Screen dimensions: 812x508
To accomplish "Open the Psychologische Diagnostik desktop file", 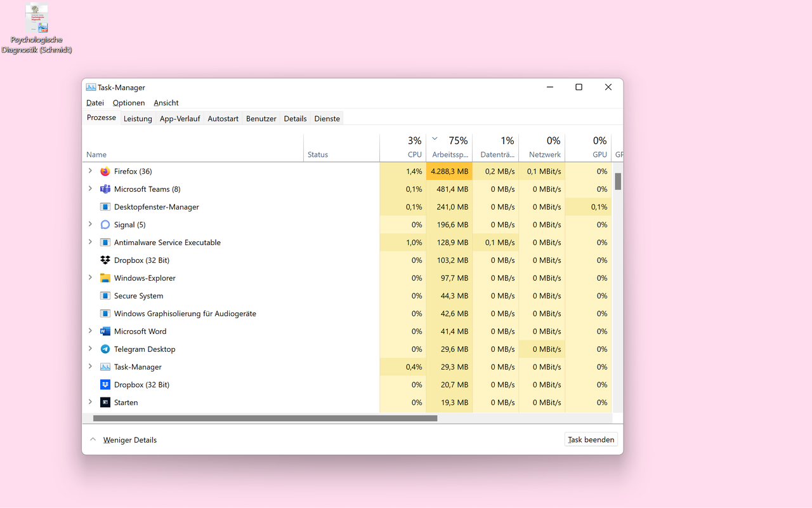I will coord(37,19).
